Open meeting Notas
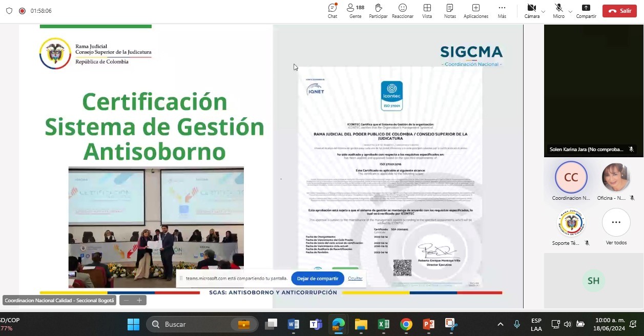 pos(450,10)
